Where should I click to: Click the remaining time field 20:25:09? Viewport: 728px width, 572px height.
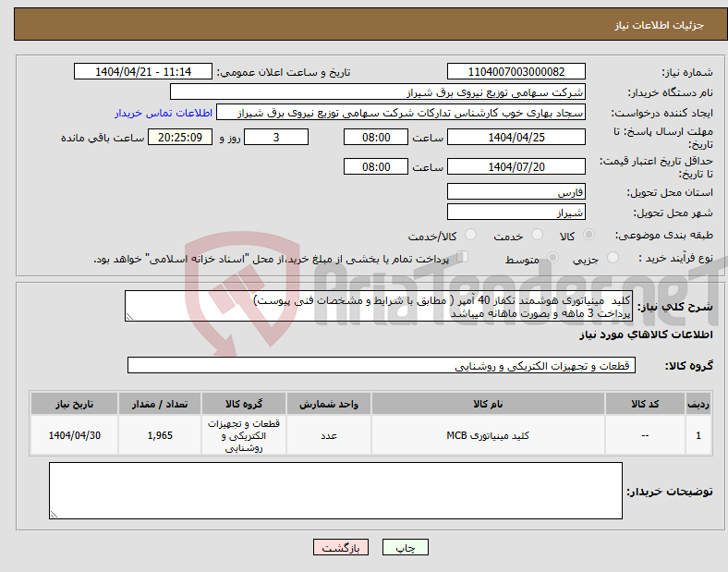[x=180, y=137]
